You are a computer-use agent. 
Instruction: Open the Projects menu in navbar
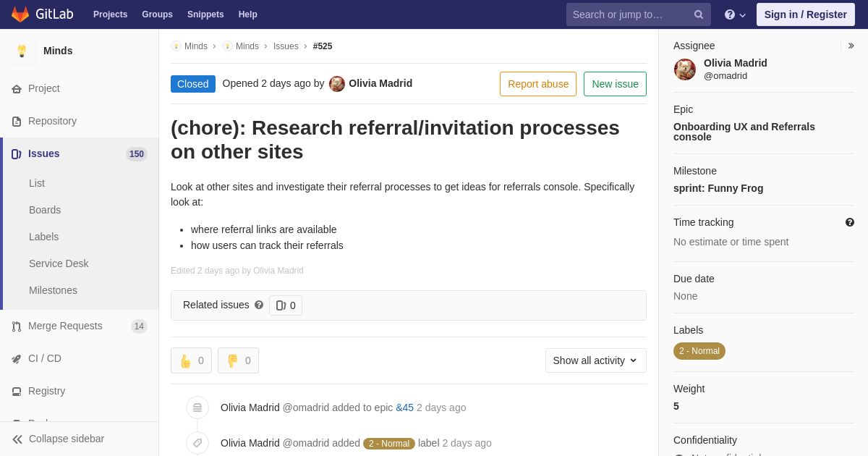click(110, 14)
